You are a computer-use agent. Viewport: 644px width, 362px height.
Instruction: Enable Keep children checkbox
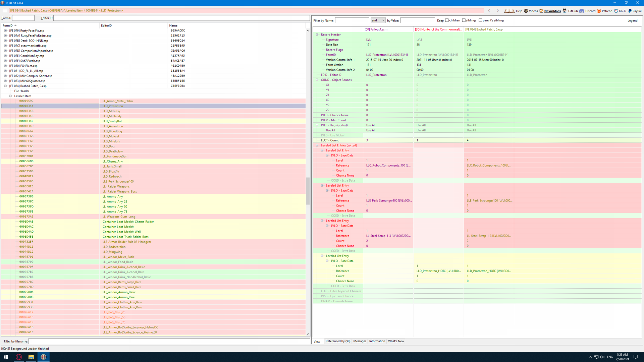coord(447,20)
